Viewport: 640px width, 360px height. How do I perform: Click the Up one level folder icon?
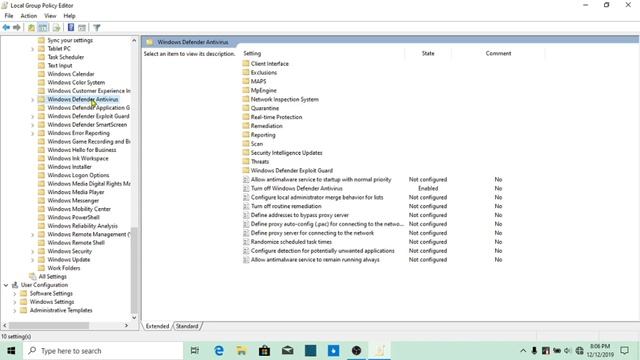[x=31, y=27]
